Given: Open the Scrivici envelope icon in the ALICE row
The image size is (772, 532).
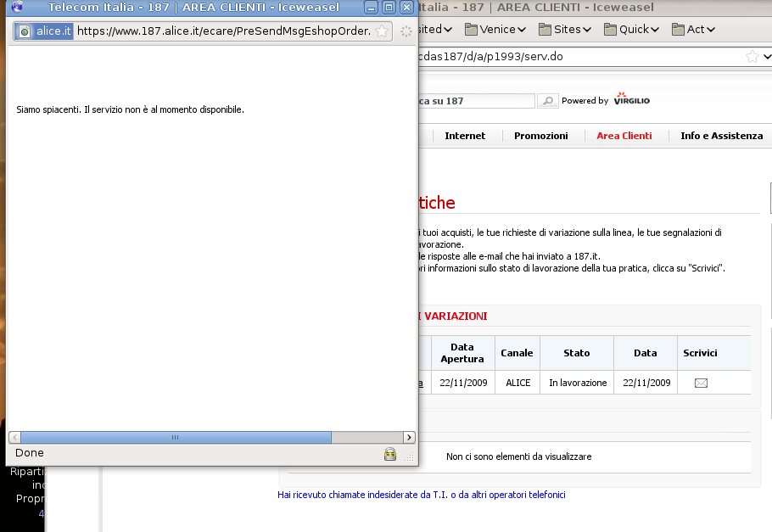Looking at the screenshot, I should [x=701, y=383].
